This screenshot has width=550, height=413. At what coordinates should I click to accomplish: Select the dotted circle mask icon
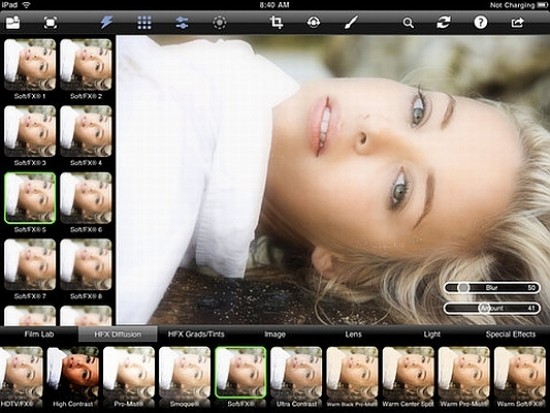(220, 23)
